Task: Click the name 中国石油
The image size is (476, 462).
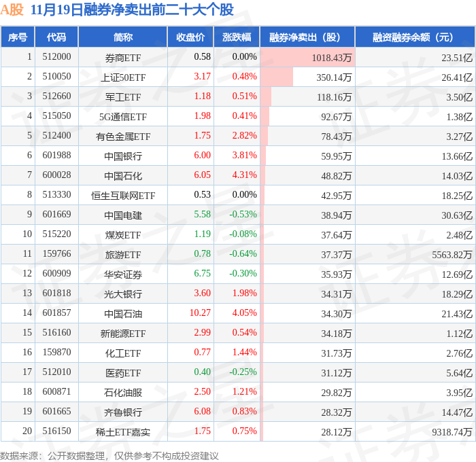Action: [123, 314]
